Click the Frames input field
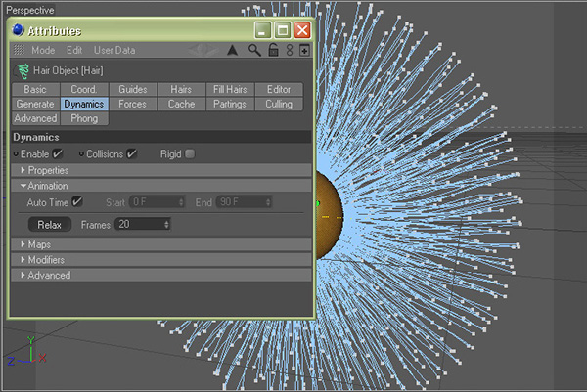The width and height of the screenshot is (587, 392). [142, 224]
